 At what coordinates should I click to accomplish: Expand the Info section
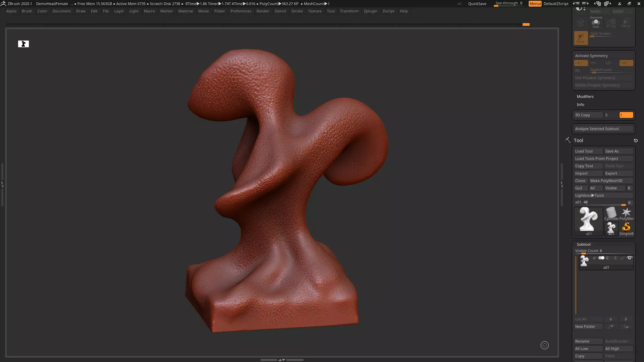580,105
